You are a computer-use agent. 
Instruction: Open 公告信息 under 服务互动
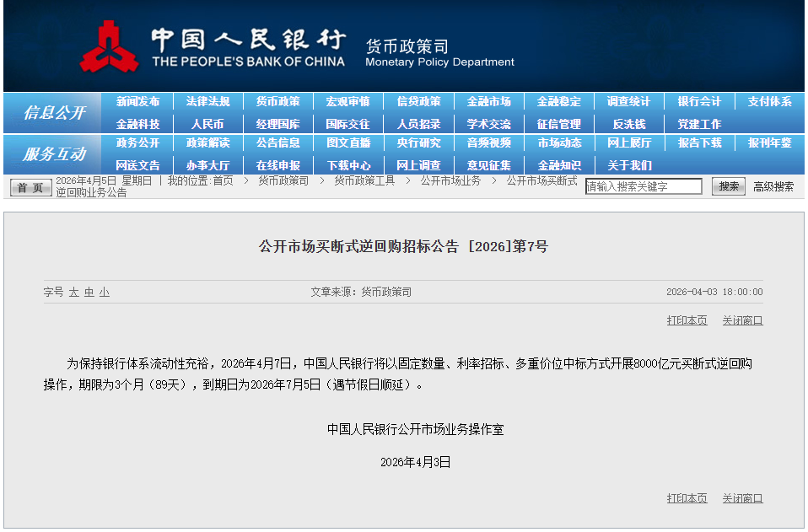[277, 143]
